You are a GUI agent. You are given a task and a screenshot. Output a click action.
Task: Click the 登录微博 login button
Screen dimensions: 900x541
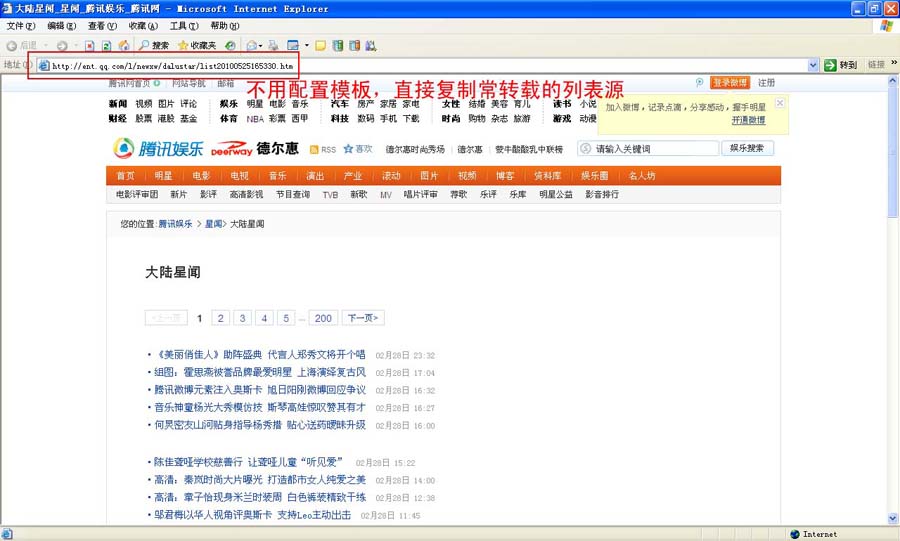(x=730, y=83)
